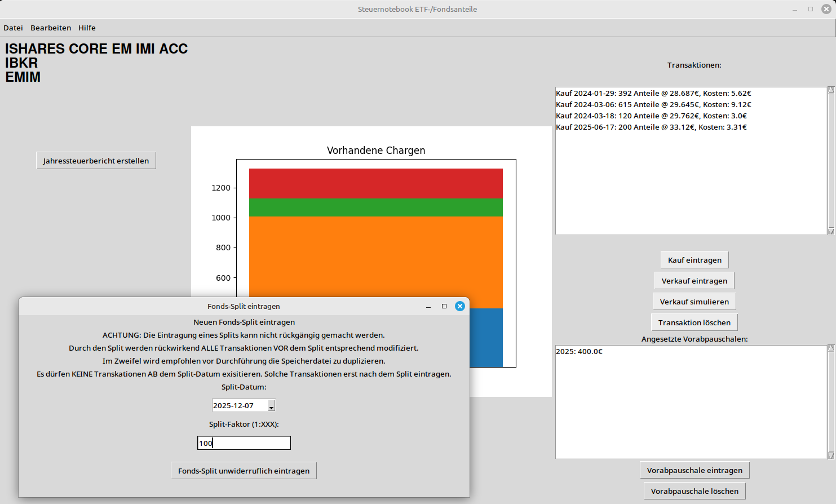
Task: Close the main Steuernotebook window
Action: tap(826, 9)
